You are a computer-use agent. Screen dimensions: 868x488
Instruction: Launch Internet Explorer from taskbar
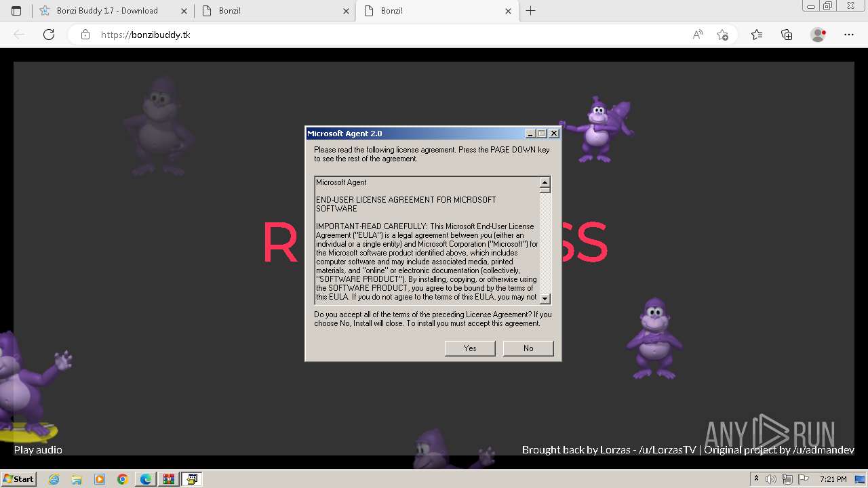54,479
